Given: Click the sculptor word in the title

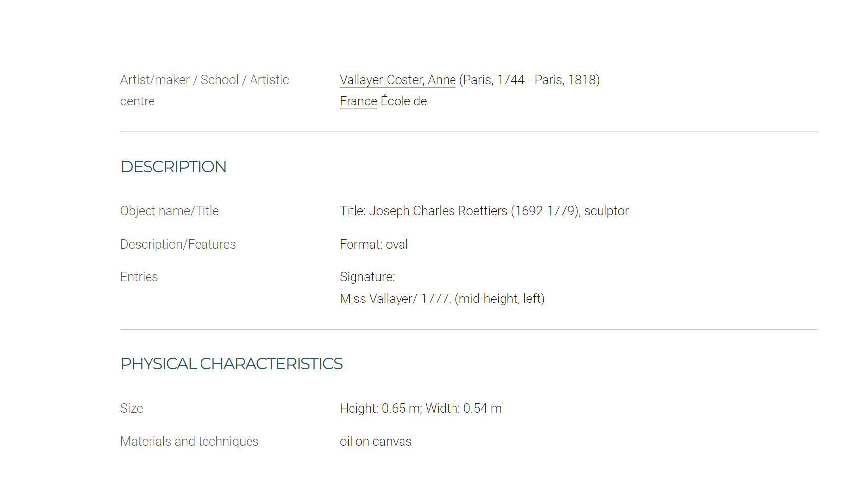Looking at the screenshot, I should coord(606,211).
